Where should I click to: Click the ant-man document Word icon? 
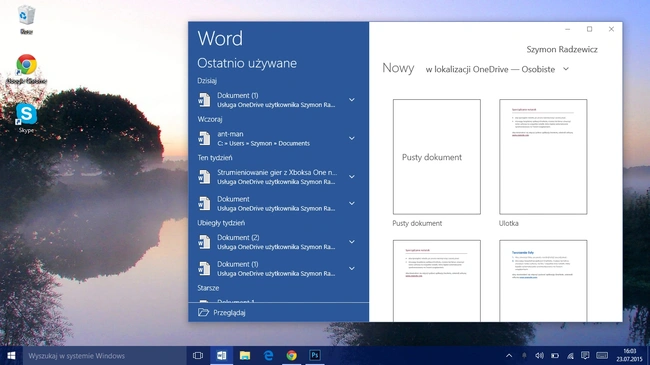[204, 139]
